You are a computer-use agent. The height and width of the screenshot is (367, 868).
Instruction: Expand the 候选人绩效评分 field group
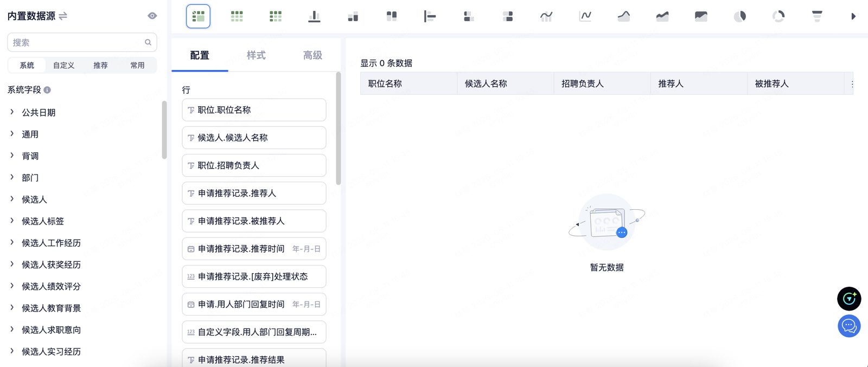(x=12, y=285)
